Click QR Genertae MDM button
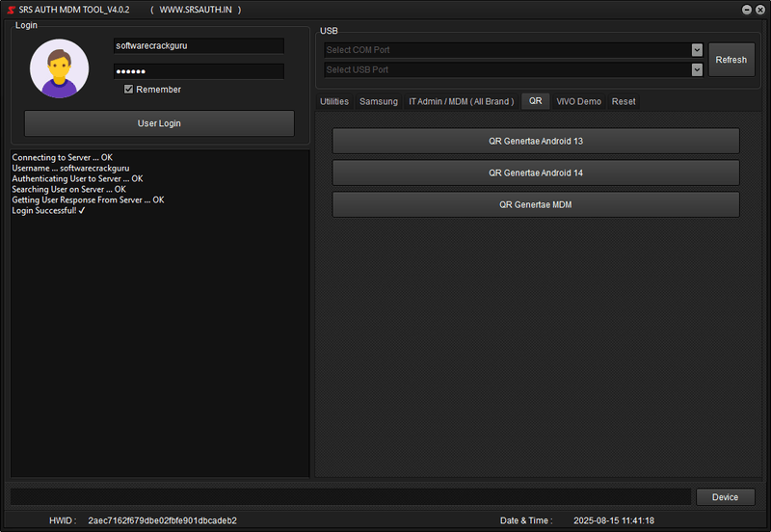Image resolution: width=771 pixels, height=532 pixels. pyautogui.click(x=536, y=204)
